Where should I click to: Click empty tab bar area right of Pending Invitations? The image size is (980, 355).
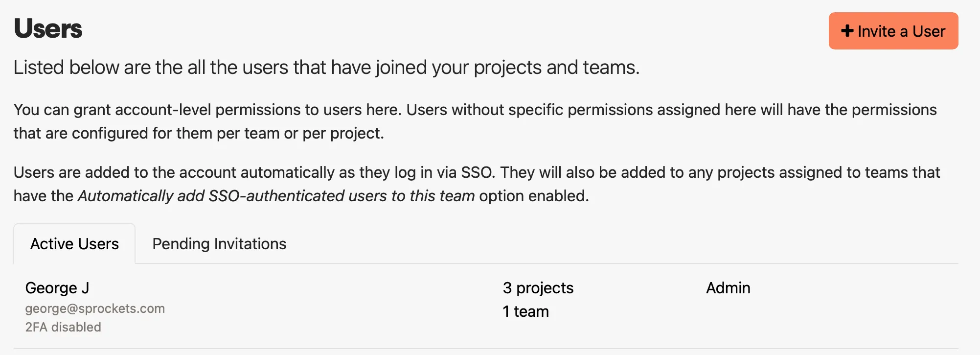(x=587, y=244)
